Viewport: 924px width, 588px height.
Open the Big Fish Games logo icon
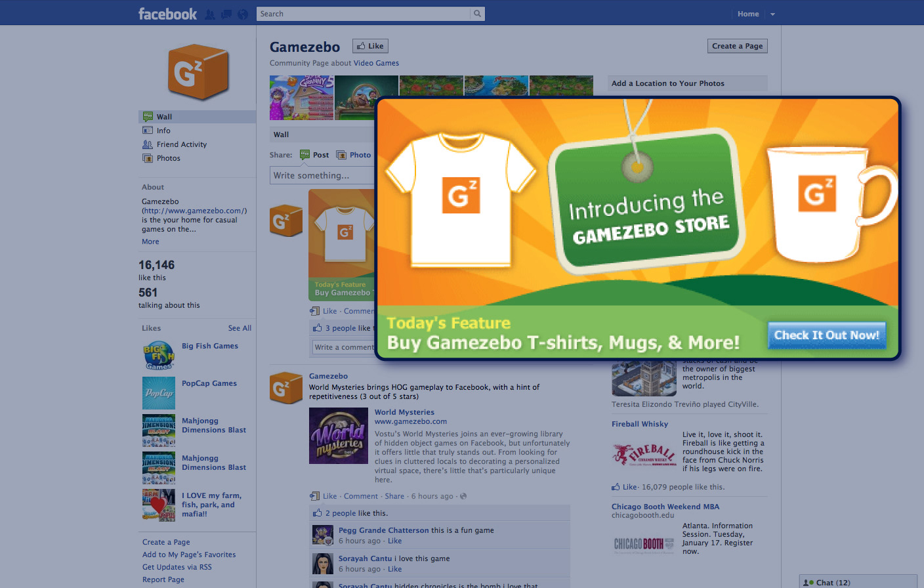click(159, 356)
